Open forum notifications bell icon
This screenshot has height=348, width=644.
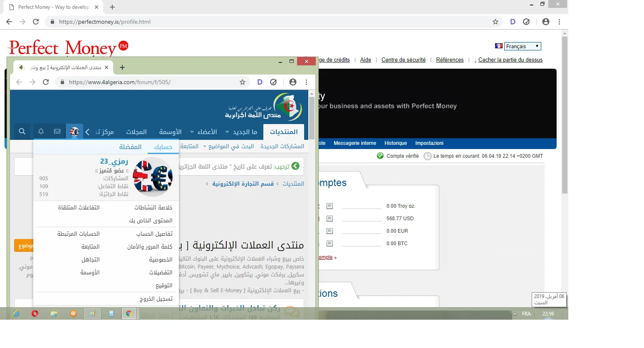(41, 132)
